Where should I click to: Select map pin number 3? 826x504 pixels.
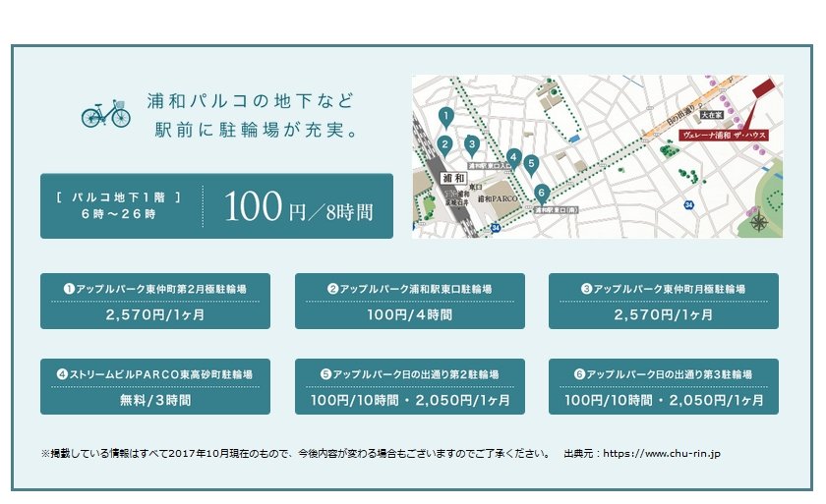[x=471, y=145]
